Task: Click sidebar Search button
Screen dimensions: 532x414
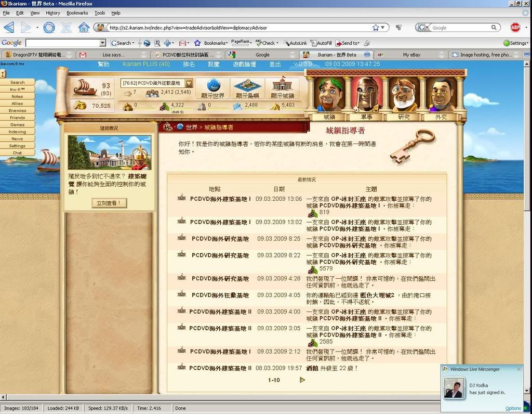Action: [x=17, y=82]
